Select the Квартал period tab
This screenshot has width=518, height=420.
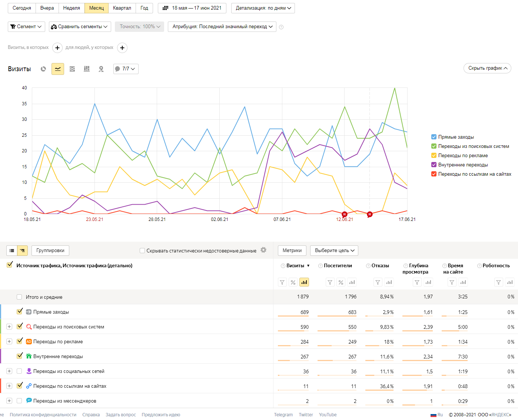click(122, 8)
